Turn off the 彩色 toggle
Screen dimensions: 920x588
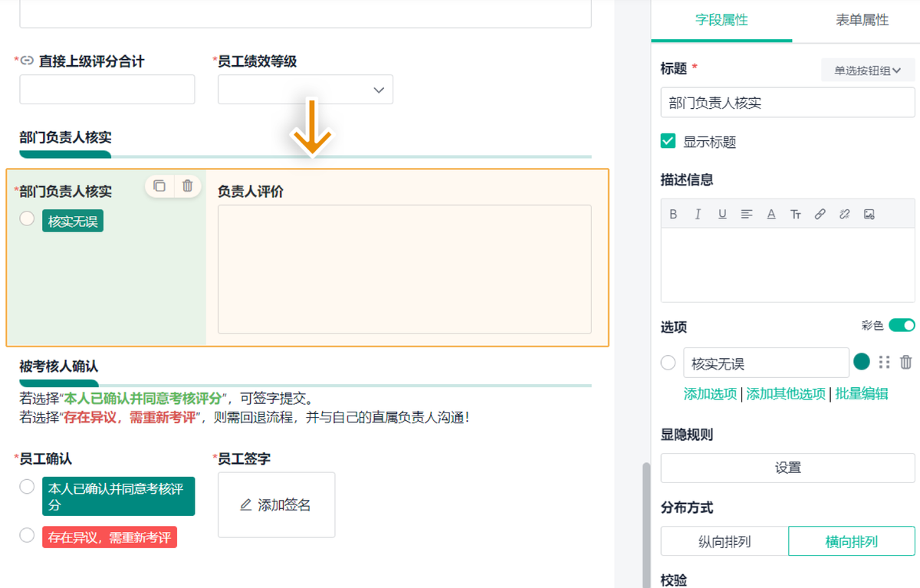pyautogui.click(x=902, y=326)
